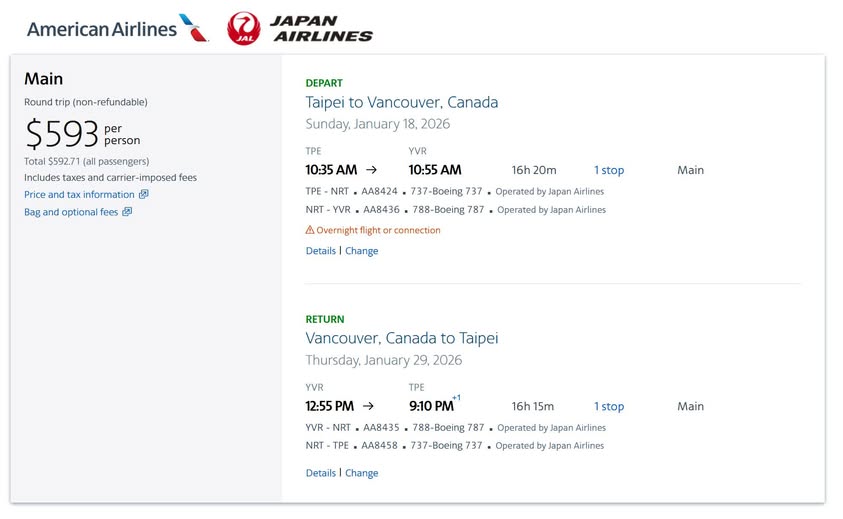Open external icon beside Price and tax information
The image size is (843, 519).
[x=144, y=195]
